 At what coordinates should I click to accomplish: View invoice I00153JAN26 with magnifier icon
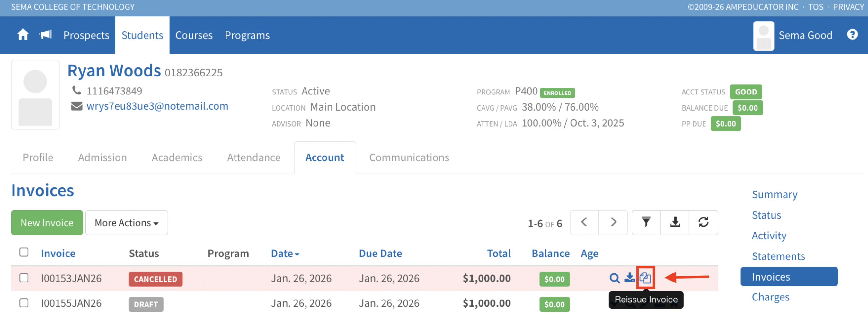point(614,278)
